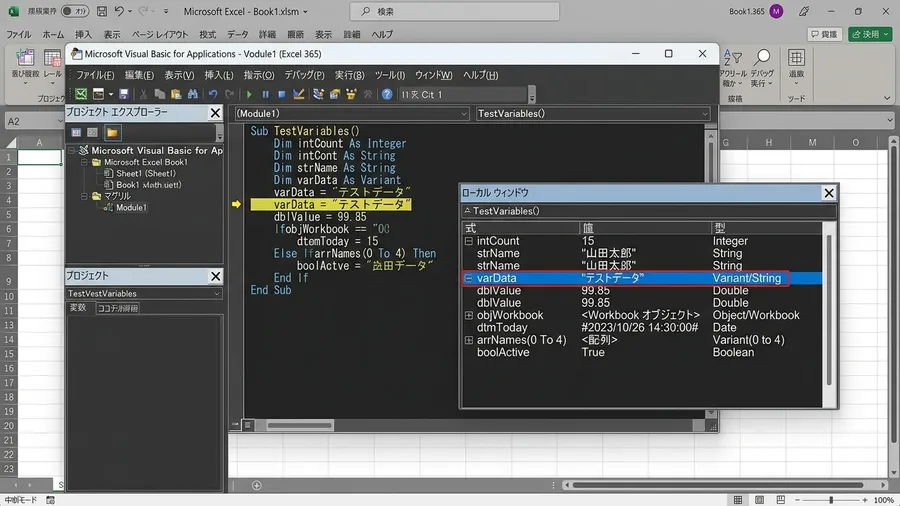Viewport: 900px width, 506px height.
Task: Open Object Browser toolbar icon
Action: coord(351,94)
